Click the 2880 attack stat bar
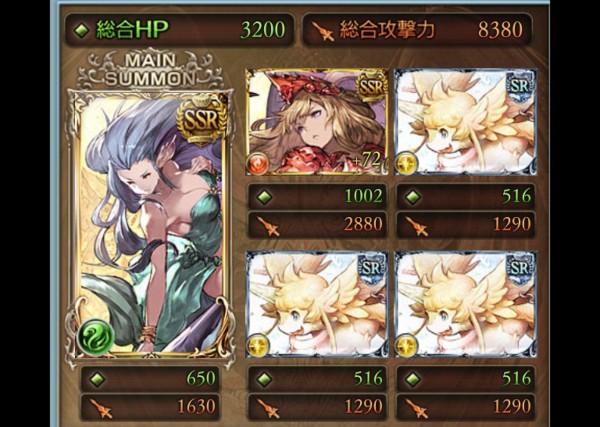Screen dimensions: 600x427 point(316,225)
